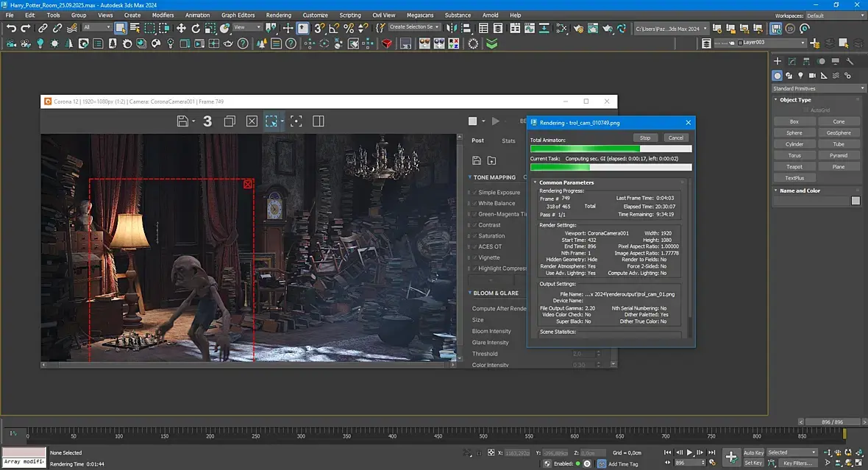Open the Standard Primitives dropdown
The image size is (868, 470).
point(817,88)
